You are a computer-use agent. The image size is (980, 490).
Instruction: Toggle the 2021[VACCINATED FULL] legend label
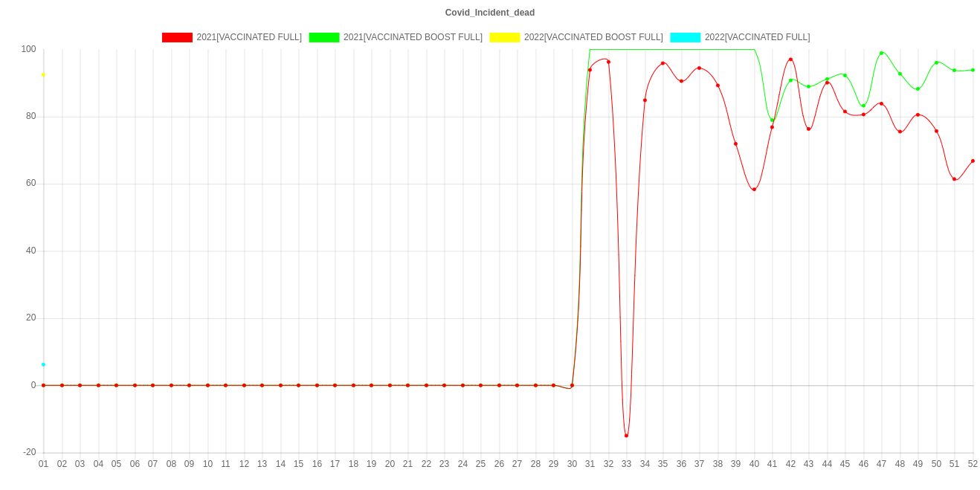249,37
